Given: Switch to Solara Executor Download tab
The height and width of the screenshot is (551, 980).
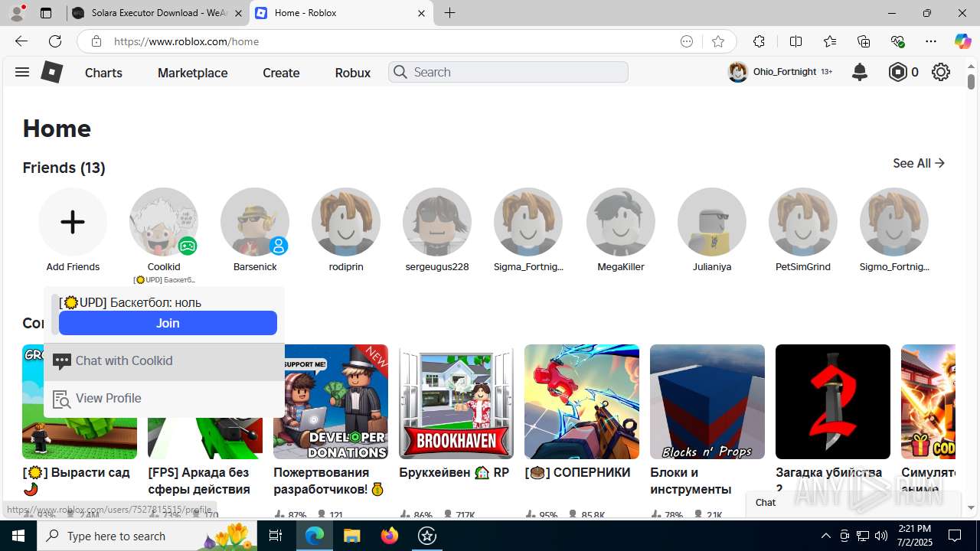Looking at the screenshot, I should tap(158, 13).
